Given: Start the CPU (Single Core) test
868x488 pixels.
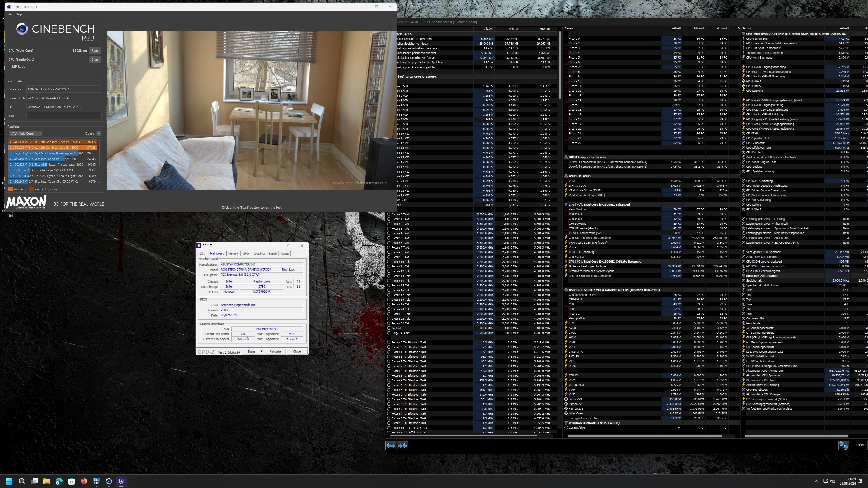Looking at the screenshot, I should (95, 59).
